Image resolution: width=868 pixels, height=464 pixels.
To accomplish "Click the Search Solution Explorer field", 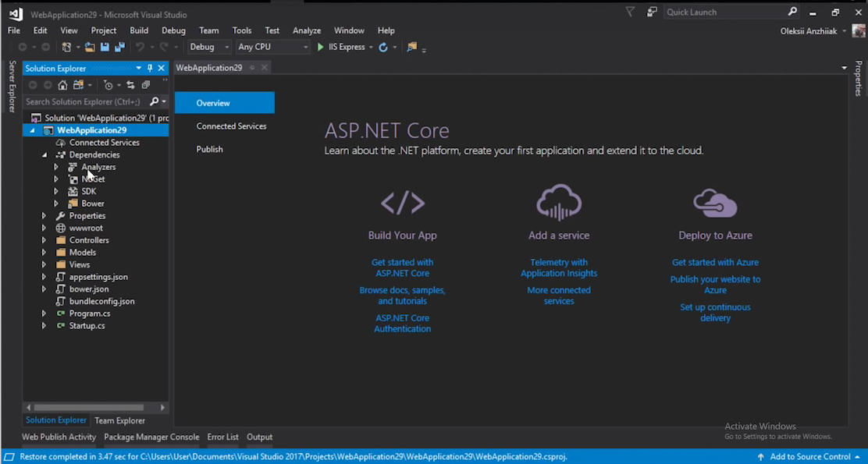I will tap(84, 101).
